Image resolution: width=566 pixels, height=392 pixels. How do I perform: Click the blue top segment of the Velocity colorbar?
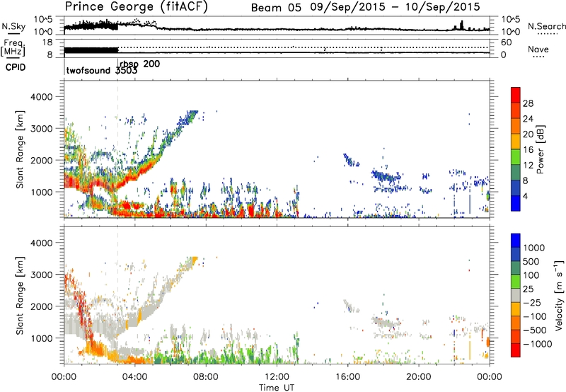[516, 241]
